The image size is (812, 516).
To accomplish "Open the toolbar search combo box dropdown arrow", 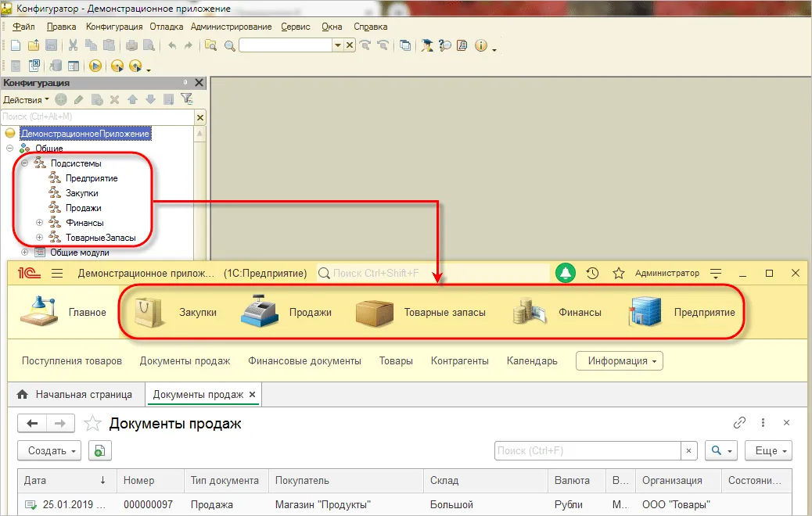I will 338,45.
